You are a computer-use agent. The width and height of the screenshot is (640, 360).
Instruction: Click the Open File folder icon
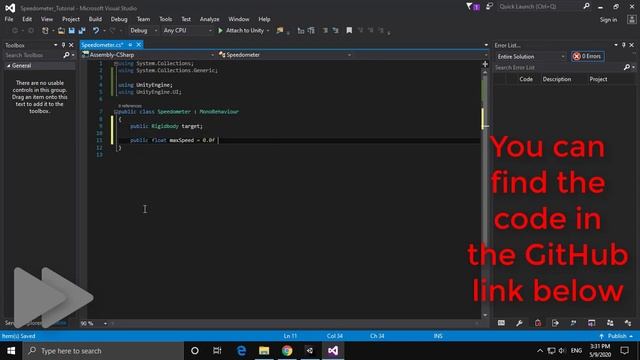pos(61,31)
